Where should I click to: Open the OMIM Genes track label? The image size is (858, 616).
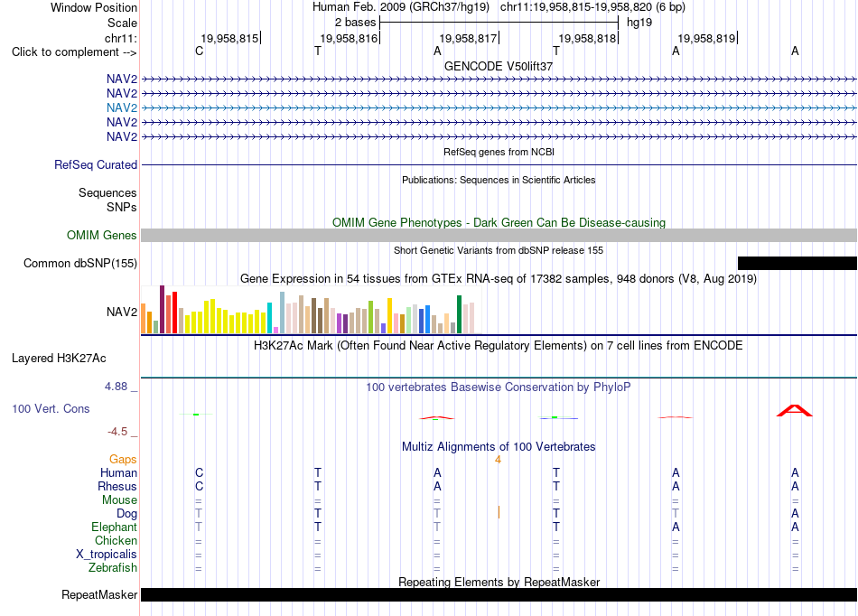coord(101,235)
